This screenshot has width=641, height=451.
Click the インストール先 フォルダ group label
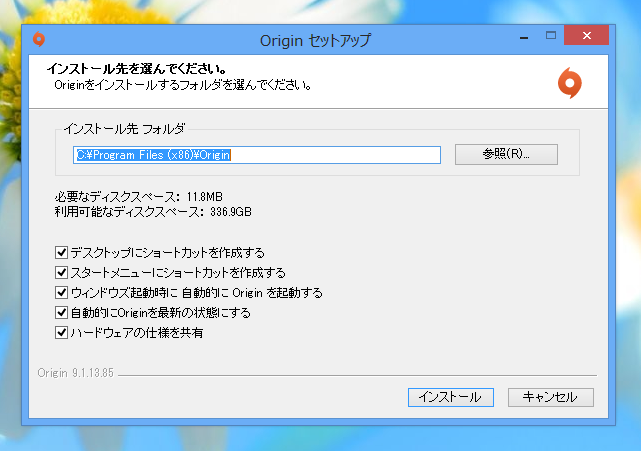coord(124,129)
